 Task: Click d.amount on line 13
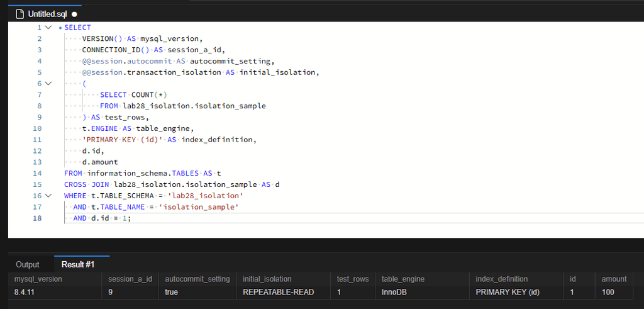click(x=100, y=162)
